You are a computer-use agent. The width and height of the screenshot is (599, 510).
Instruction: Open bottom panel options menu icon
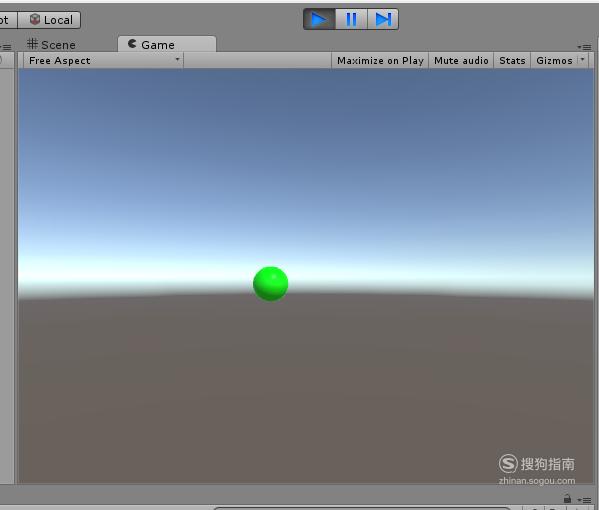[x=584, y=500]
